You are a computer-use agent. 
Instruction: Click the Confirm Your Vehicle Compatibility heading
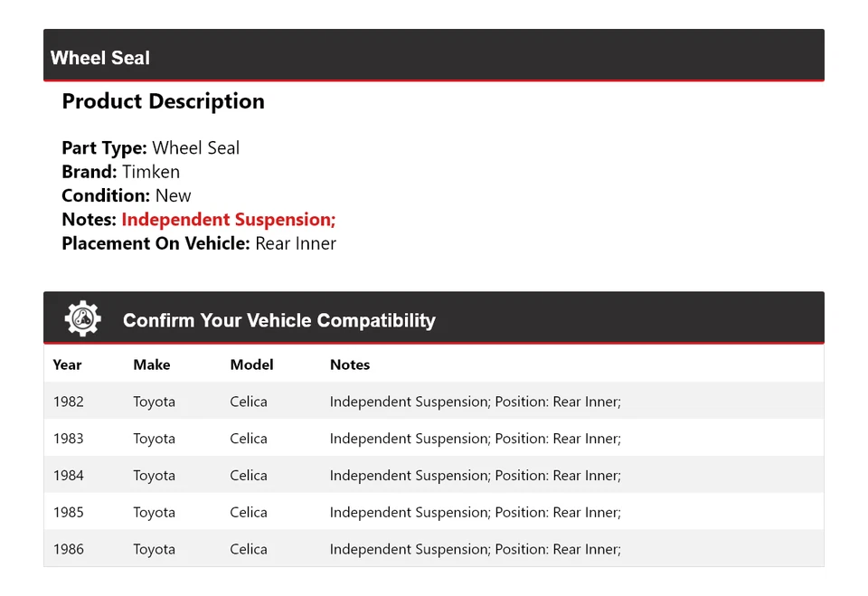(x=278, y=321)
